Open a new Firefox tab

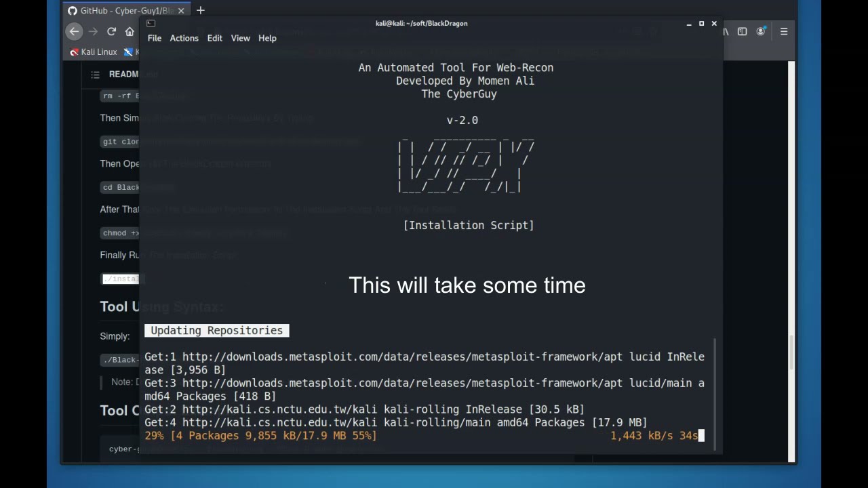point(200,11)
